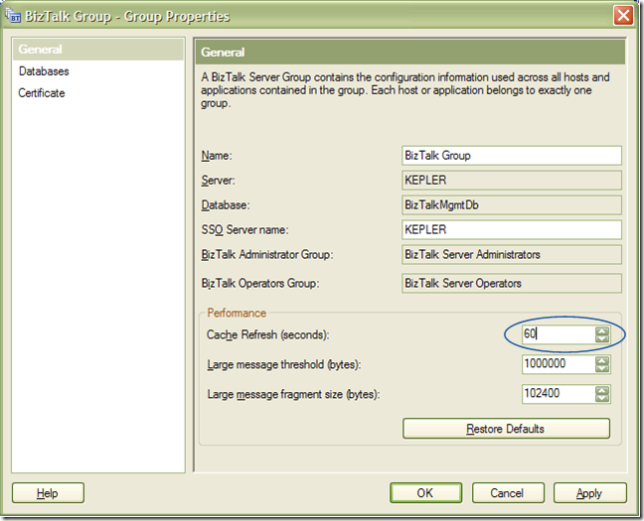Click the Database field BizTalkMgmtDb

coord(511,205)
